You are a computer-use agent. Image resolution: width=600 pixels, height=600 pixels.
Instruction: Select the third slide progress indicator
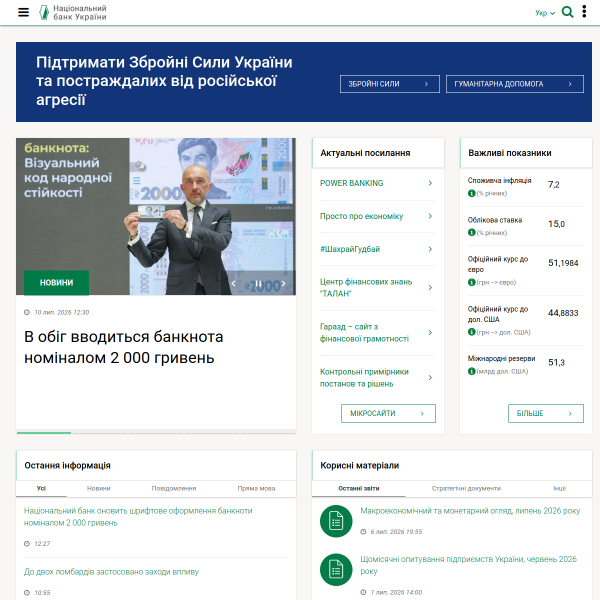156,433
